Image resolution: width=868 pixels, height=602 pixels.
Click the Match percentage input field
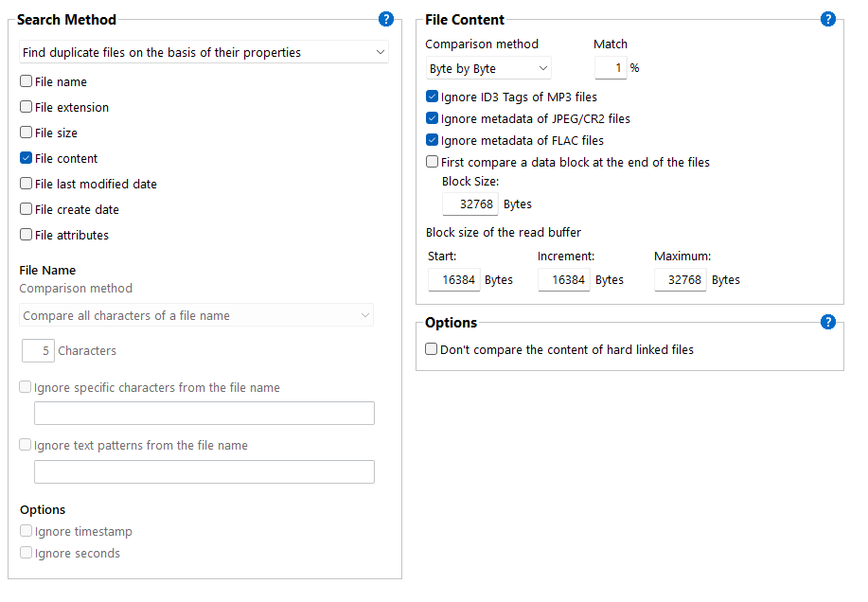[611, 68]
